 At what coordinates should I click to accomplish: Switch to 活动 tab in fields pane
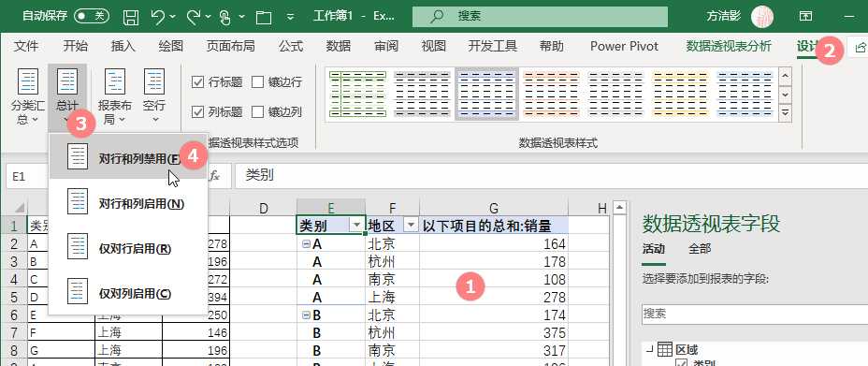[x=653, y=249]
